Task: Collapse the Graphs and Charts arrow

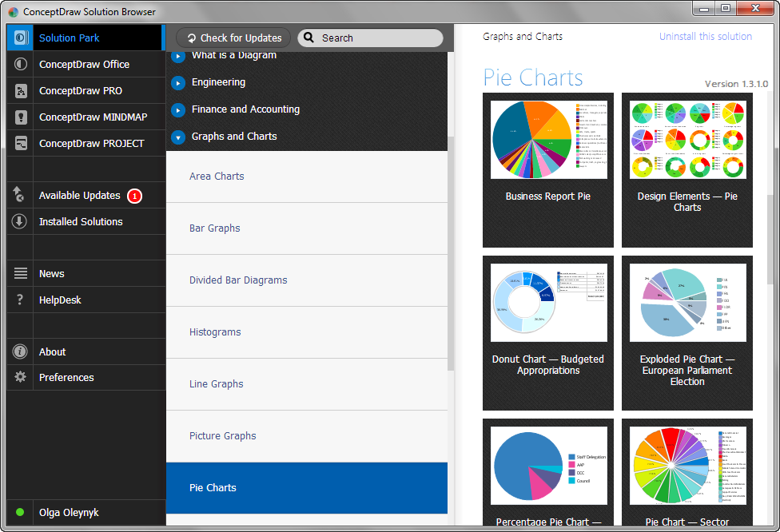Action: pos(178,137)
